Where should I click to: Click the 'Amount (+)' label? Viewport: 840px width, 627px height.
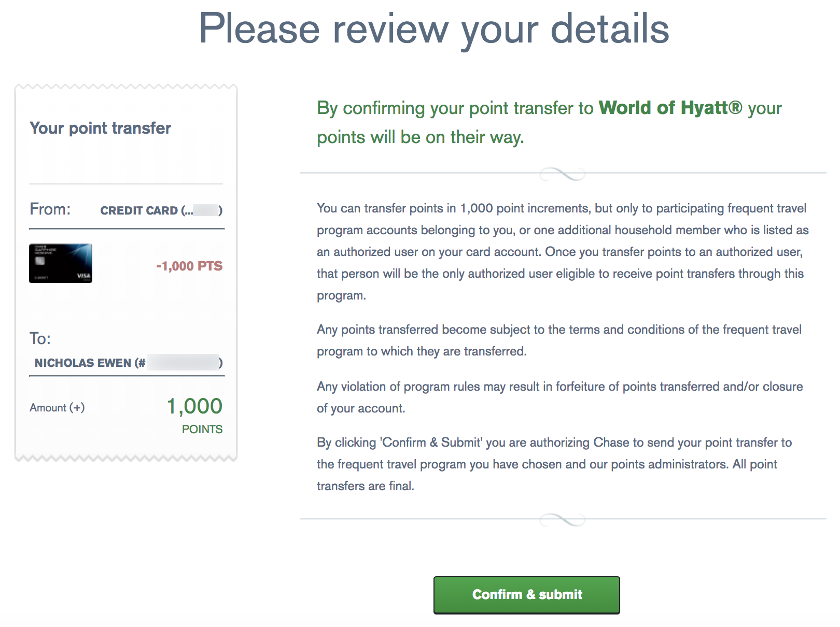click(x=57, y=408)
